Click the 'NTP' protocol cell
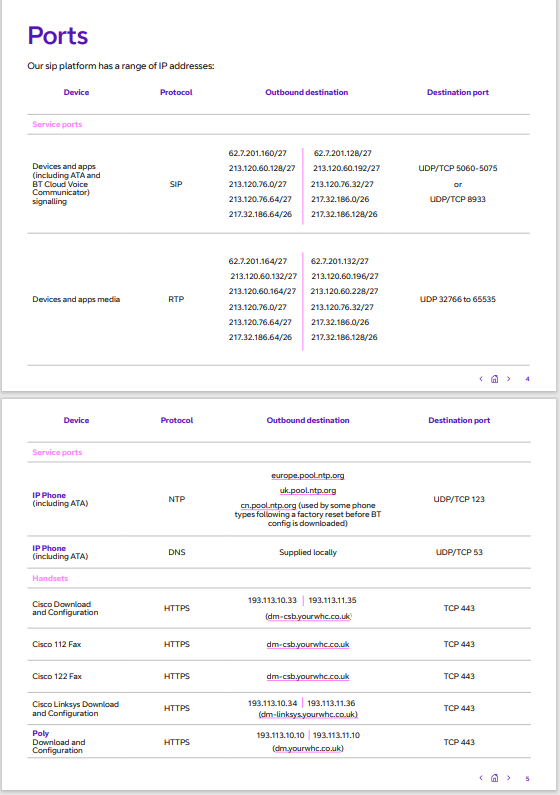The image size is (560, 795). 176,499
